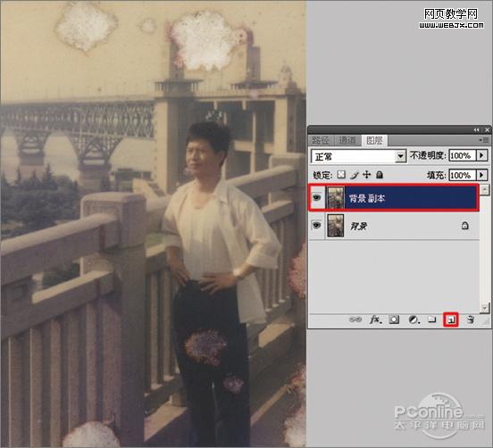This screenshot has width=493, height=448.
Task: Click the 填充 100% input field
Action: click(x=463, y=175)
